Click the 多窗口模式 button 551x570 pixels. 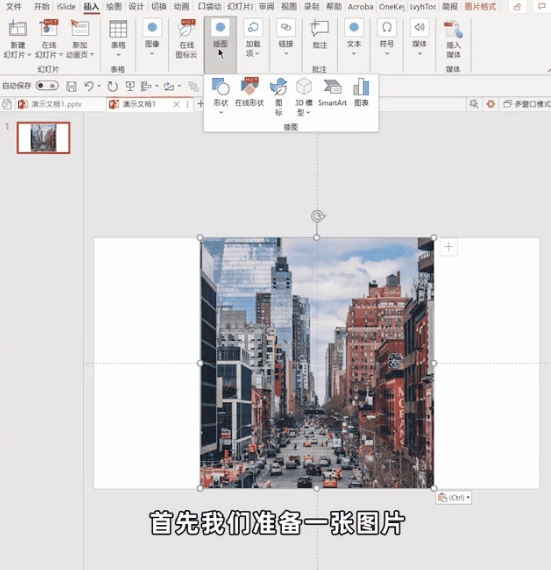(x=527, y=104)
